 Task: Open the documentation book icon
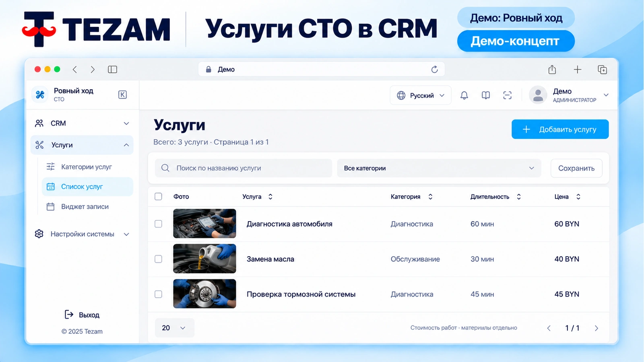(x=486, y=95)
